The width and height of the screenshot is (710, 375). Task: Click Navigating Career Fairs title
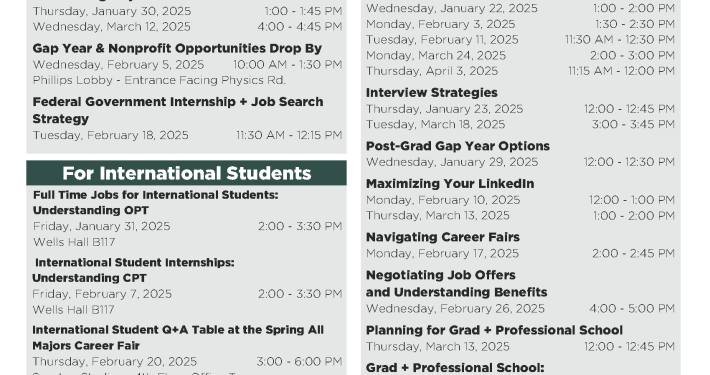pos(442,237)
